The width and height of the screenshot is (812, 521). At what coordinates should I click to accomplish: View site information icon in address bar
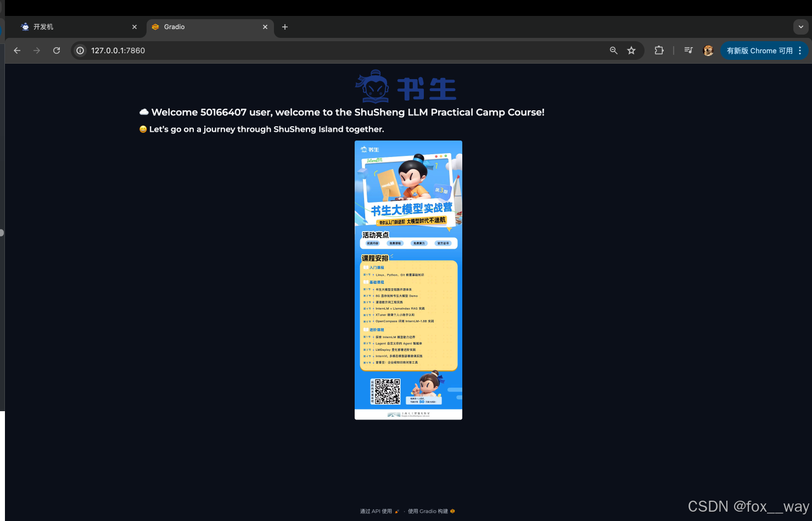[x=80, y=51]
